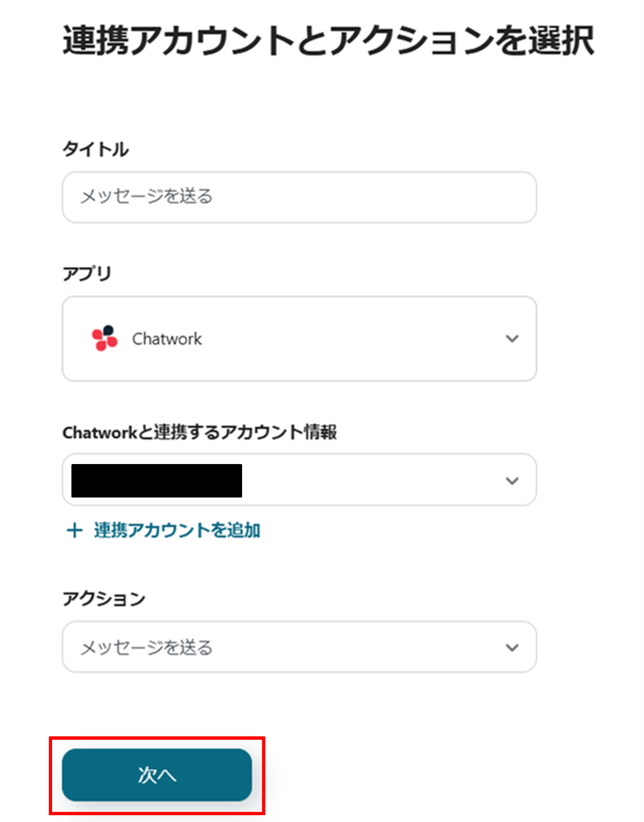Click the blacked-out account name

coord(156,480)
